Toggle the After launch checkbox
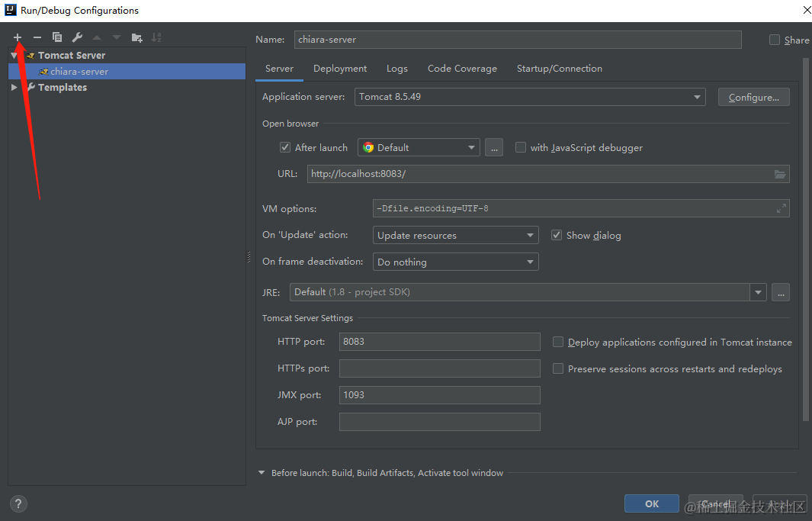 point(285,148)
